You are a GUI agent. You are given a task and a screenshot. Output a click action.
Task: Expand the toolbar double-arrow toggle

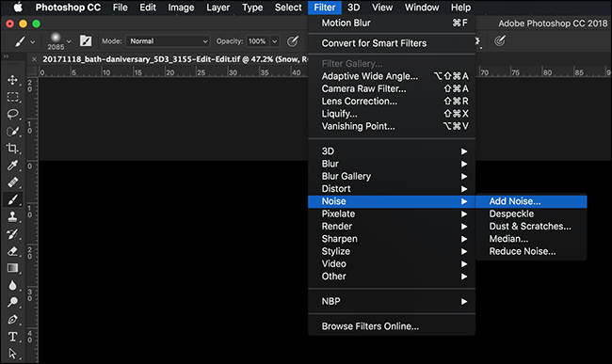[6, 56]
